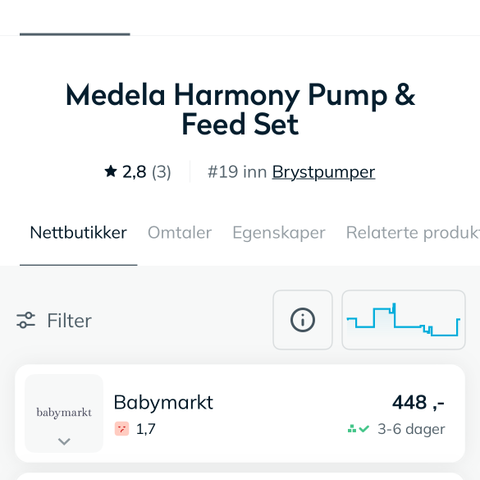
Task: Click the (3) review count
Action: 161,172
